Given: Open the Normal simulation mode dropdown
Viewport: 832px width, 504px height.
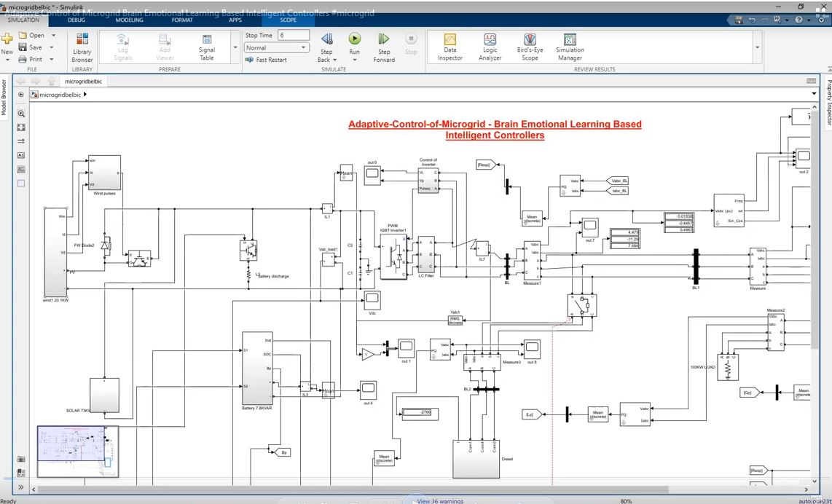Looking at the screenshot, I should 277,48.
